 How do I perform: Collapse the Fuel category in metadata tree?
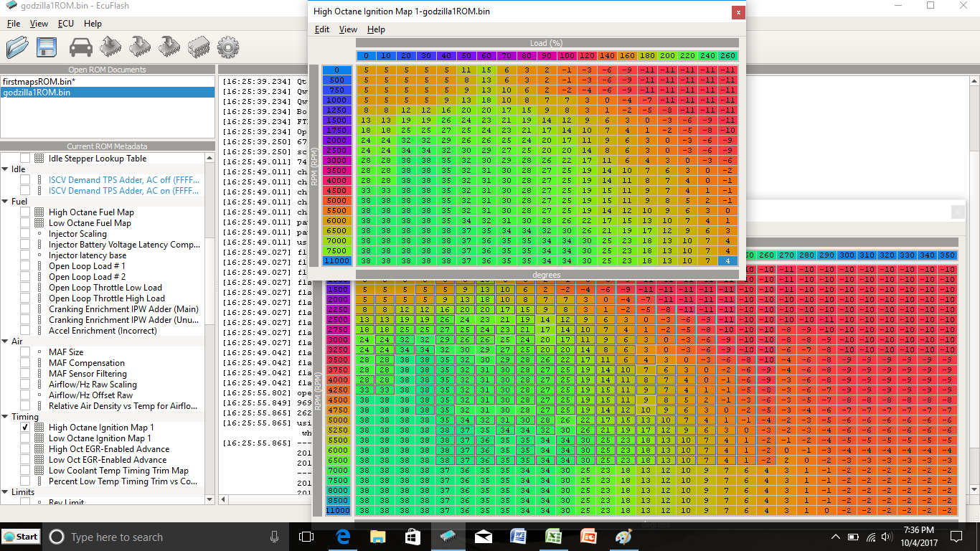6,202
